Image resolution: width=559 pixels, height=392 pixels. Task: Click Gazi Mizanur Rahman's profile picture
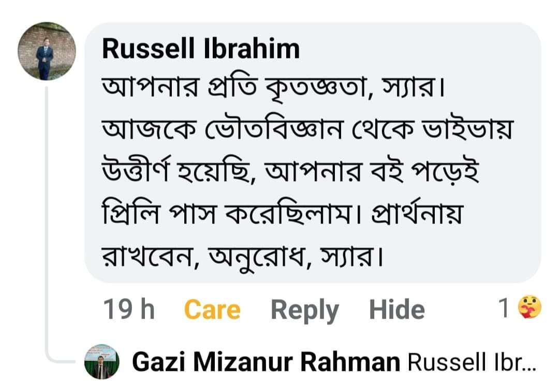(x=101, y=361)
